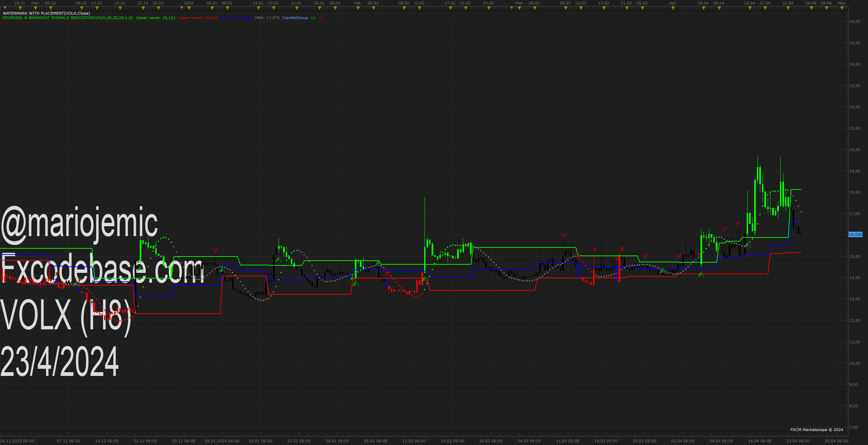868x445 pixels.
Task: Click the yellow marker under 05.02
Action: click(x=374, y=8)
